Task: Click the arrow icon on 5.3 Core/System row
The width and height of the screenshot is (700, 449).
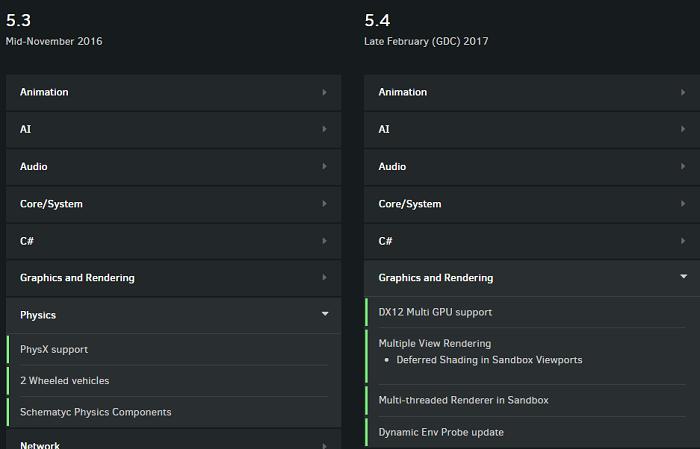Action: pyautogui.click(x=325, y=204)
